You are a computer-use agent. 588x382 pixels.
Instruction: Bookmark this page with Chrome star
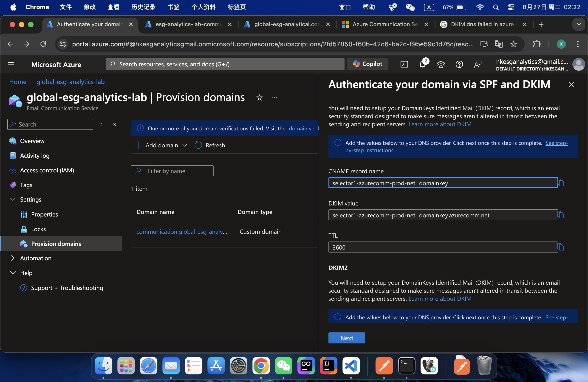(x=514, y=44)
